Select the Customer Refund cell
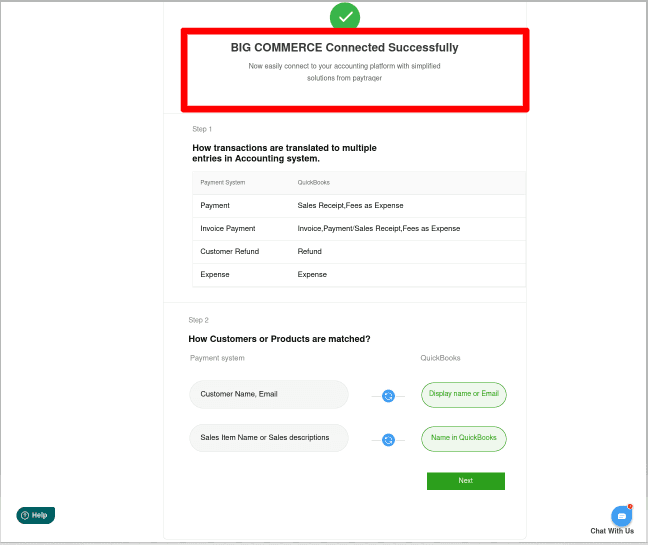648x545 pixels. [230, 251]
